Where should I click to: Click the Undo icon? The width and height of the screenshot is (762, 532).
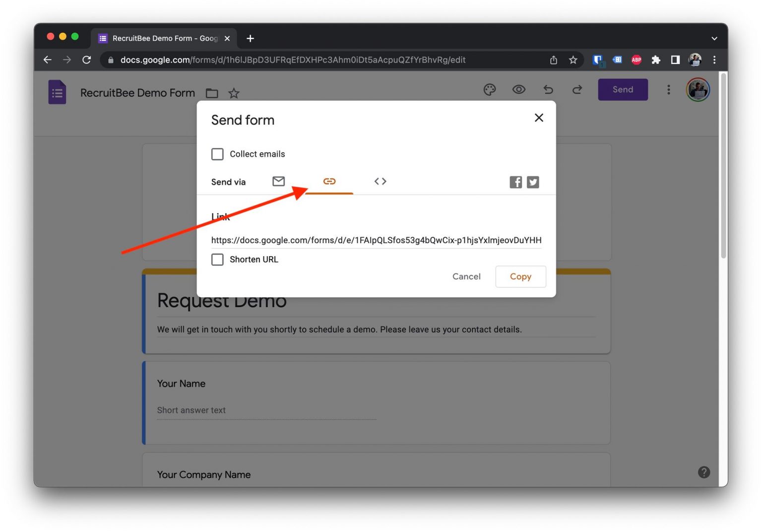coord(548,90)
